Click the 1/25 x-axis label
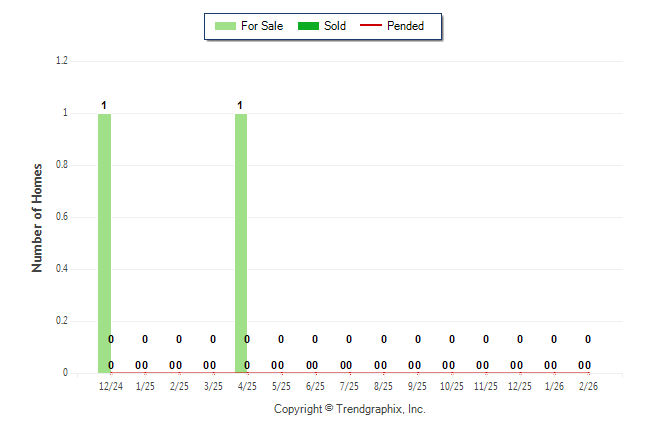Viewport: 646px width, 434px height. click(145, 386)
